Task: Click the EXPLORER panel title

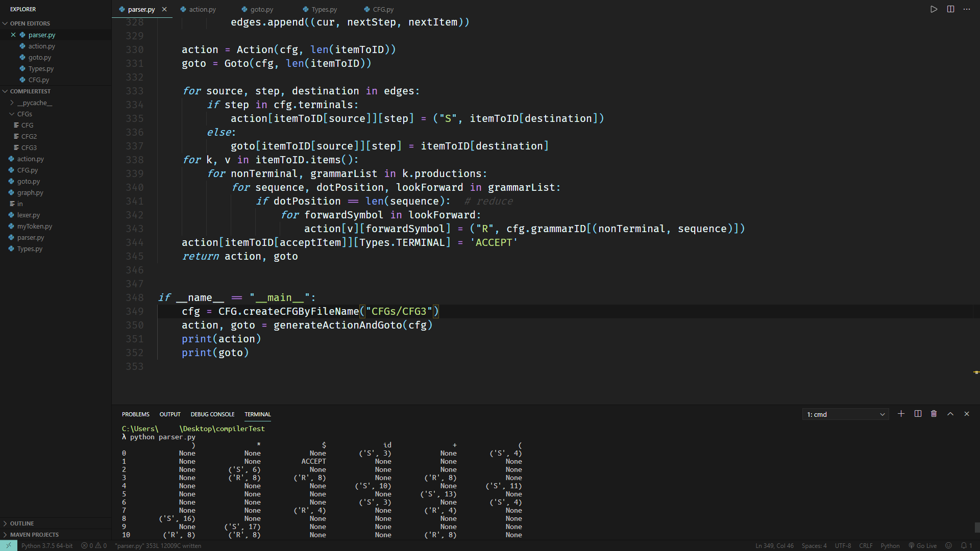Action: point(23,9)
